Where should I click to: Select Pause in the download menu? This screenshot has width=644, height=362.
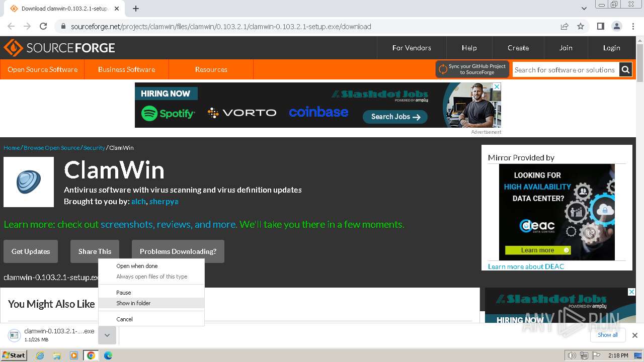(x=151, y=293)
